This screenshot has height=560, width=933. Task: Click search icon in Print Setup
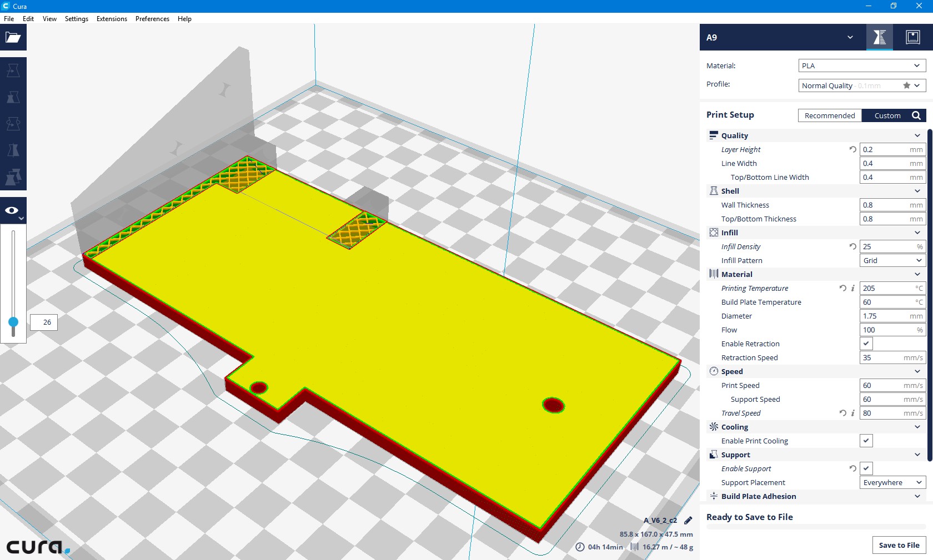pos(916,115)
